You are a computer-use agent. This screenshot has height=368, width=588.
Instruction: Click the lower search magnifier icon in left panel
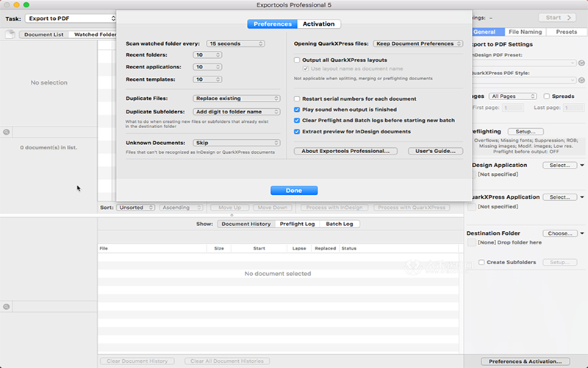(7, 306)
